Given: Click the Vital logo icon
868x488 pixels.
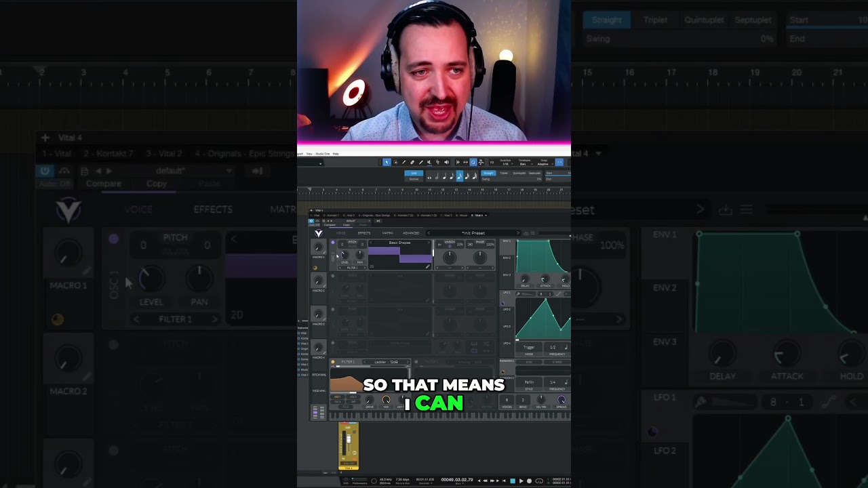Looking at the screenshot, I should point(319,233).
